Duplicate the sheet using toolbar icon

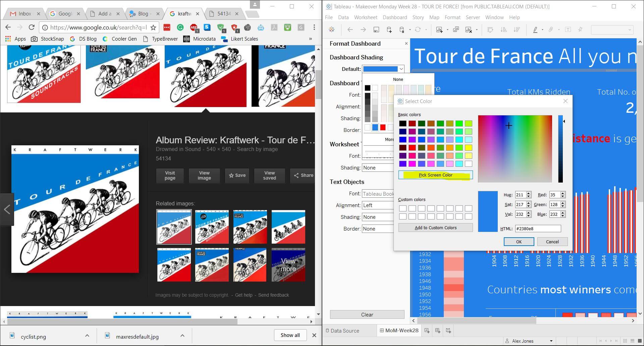456,30
